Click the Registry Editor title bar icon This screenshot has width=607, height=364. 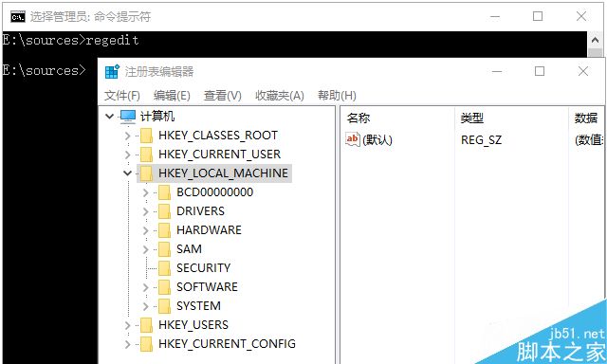click(x=113, y=71)
